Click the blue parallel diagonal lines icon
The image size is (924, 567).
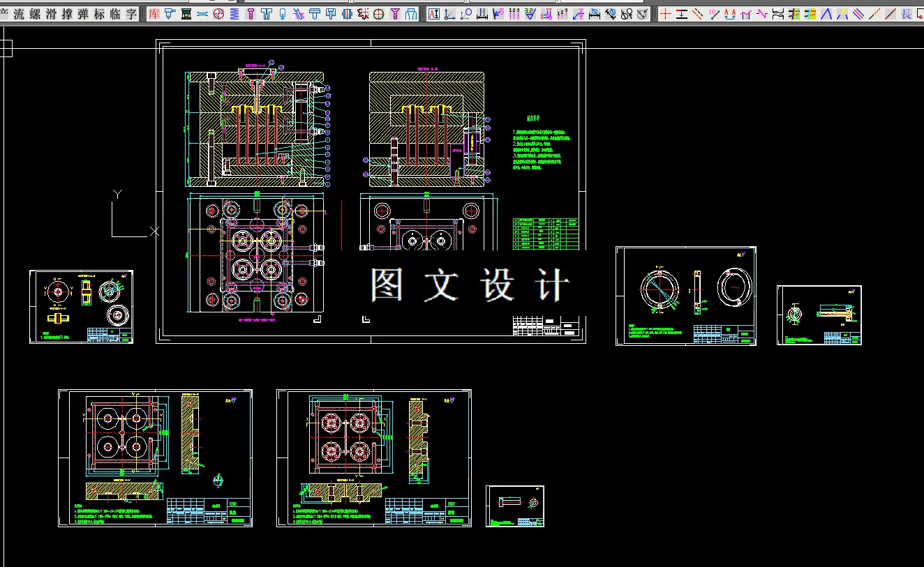point(858,13)
